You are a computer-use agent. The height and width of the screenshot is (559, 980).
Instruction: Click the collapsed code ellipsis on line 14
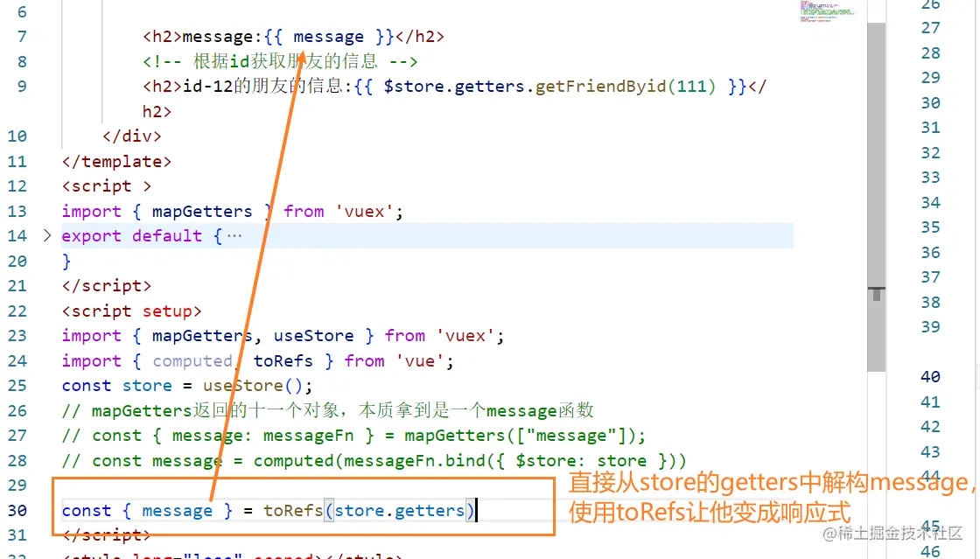(234, 236)
